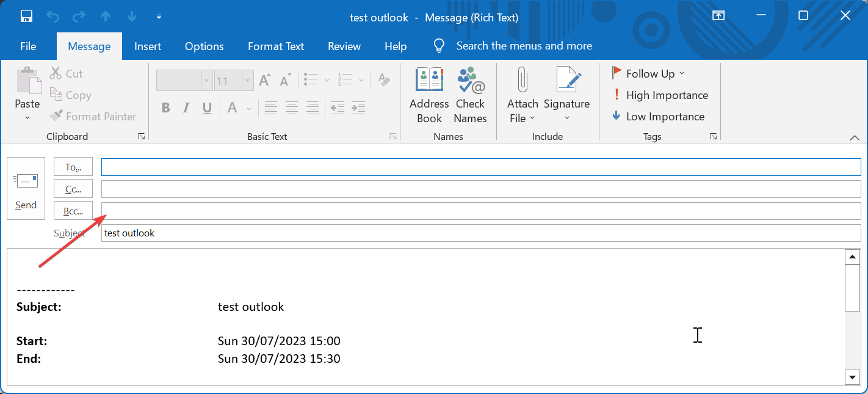Toggle High Importance tag
The height and width of the screenshot is (394, 868).
point(660,95)
